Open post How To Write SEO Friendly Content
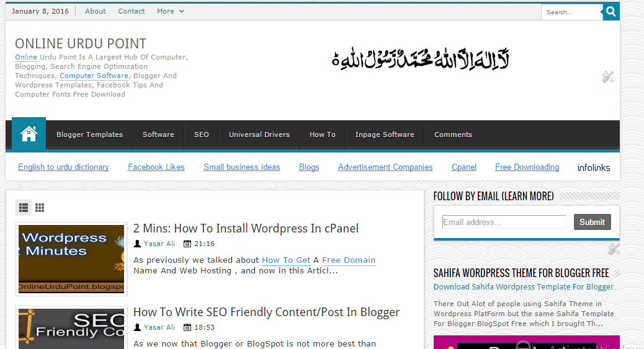 (x=266, y=312)
